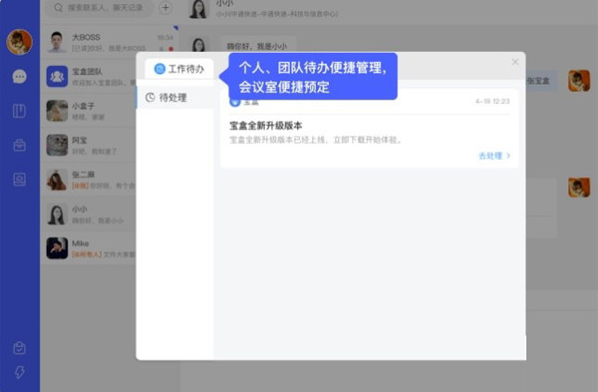Screen dimensions: 598x392
Task: Select the 工作待办 tab in the dialog
Action: (x=179, y=69)
